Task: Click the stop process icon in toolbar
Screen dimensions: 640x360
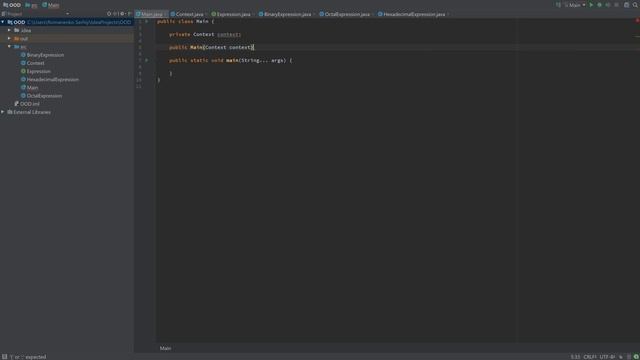Action: (x=616, y=5)
